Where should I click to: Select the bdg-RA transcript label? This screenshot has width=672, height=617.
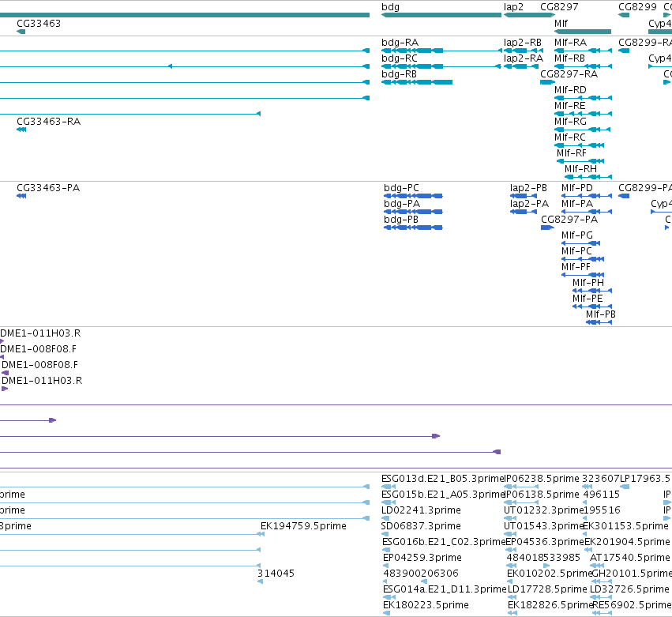click(x=400, y=43)
